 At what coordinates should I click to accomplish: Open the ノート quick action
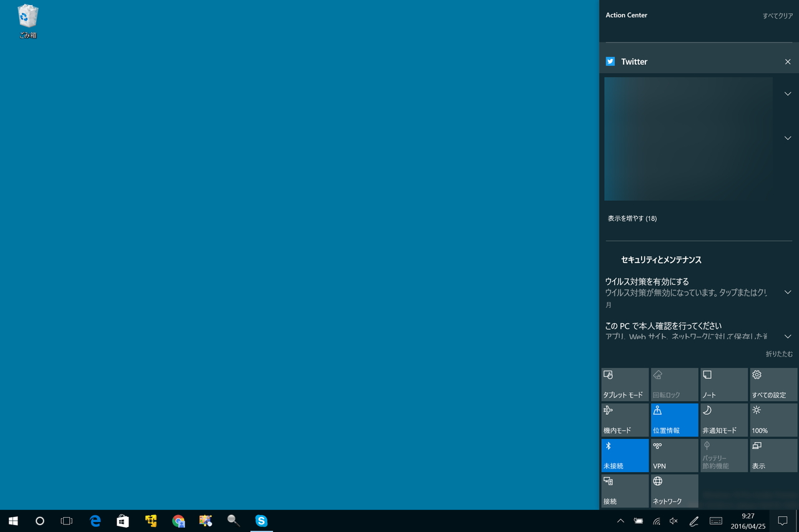(724, 385)
